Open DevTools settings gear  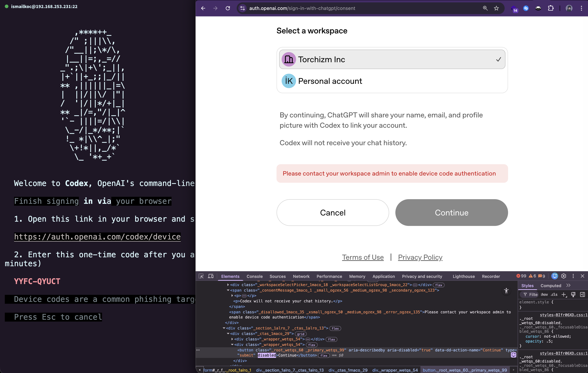(564, 276)
